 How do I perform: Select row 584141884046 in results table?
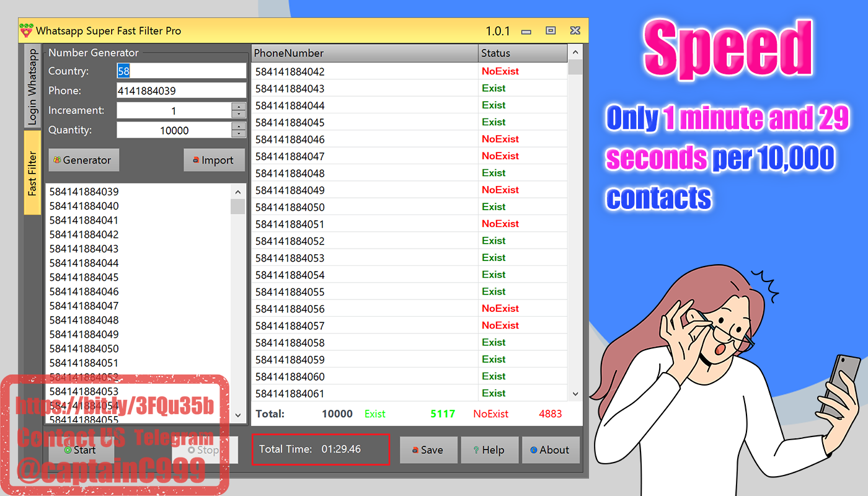click(409, 139)
